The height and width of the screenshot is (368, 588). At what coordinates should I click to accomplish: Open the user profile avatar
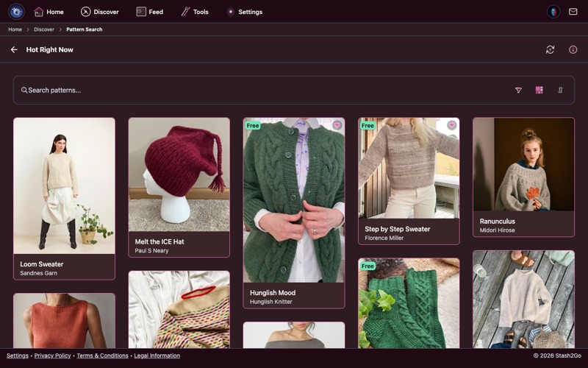click(x=553, y=12)
